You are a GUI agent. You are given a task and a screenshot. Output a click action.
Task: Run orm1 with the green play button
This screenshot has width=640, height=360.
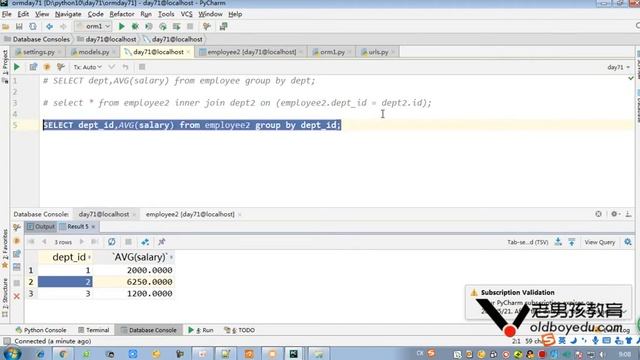pyautogui.click(x=122, y=27)
